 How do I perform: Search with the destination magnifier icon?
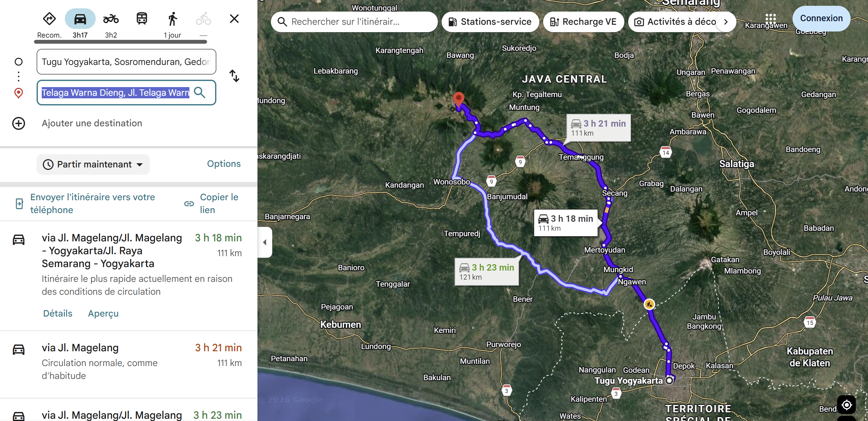tap(200, 93)
